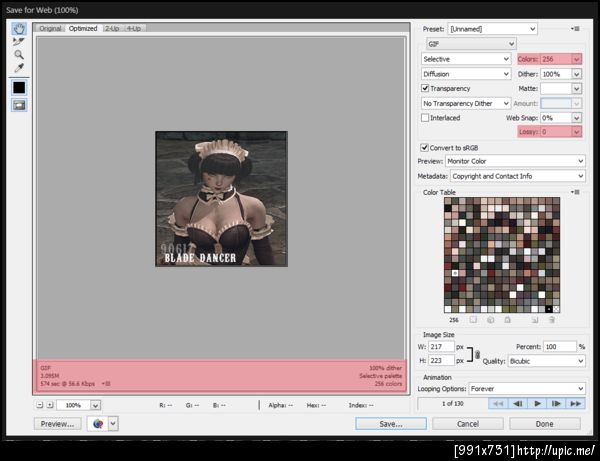Go to next animation frame
Image resolution: width=600 pixels, height=461 pixels.
(x=556, y=404)
